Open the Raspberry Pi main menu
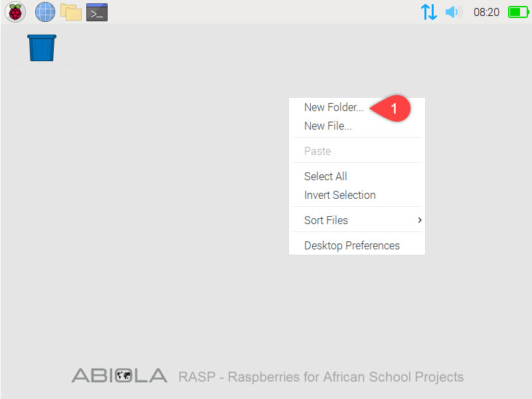Screen dimensions: 532x399 point(15,12)
